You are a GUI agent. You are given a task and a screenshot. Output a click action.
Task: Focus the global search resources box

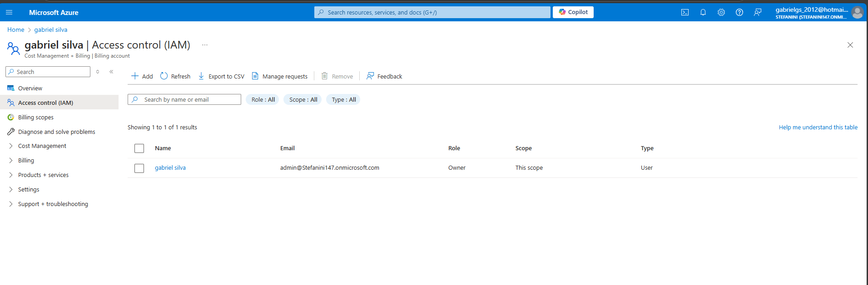[432, 12]
